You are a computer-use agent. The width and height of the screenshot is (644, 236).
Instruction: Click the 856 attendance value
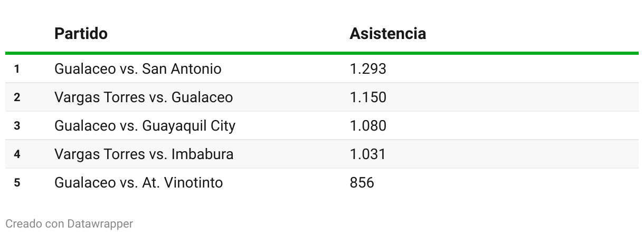coord(362,183)
